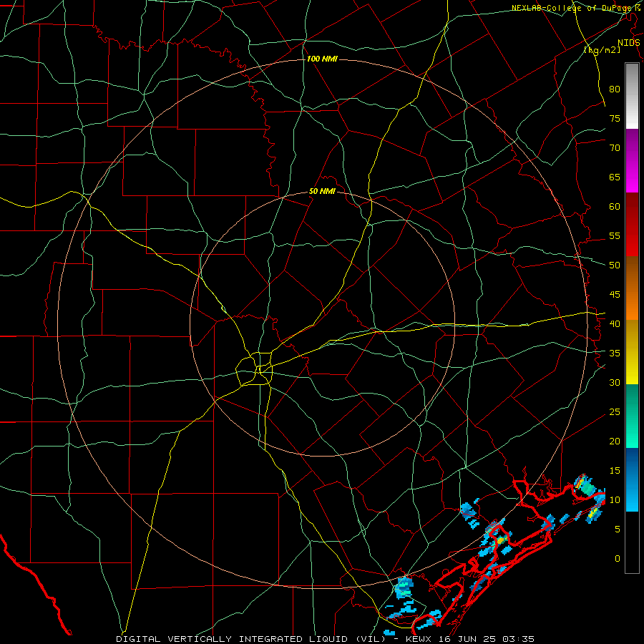The width and height of the screenshot is (644, 644).
Task: Select the 65 value on the color scale
Action: [615, 177]
